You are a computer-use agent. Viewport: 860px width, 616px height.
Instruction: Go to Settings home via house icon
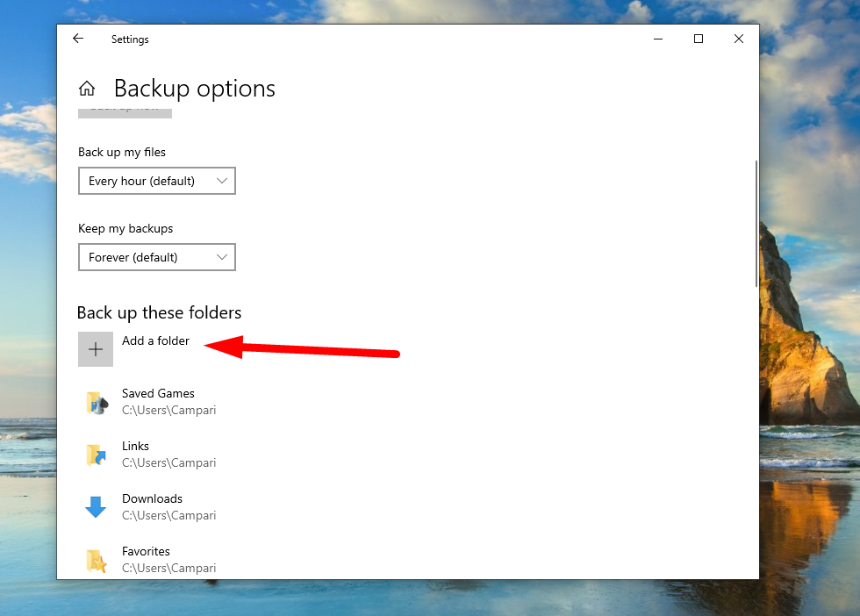(87, 89)
